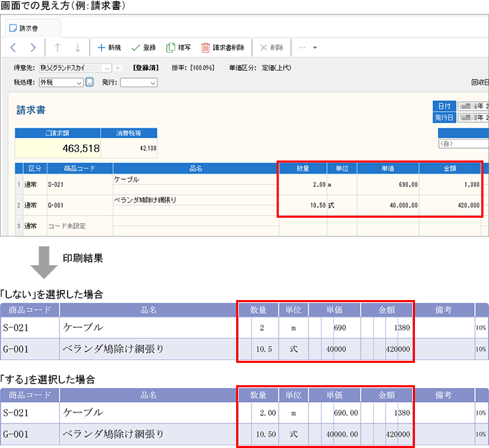Create a new invoice with 新規
Image resolution: width=489 pixels, height=448 pixels.
tap(109, 47)
